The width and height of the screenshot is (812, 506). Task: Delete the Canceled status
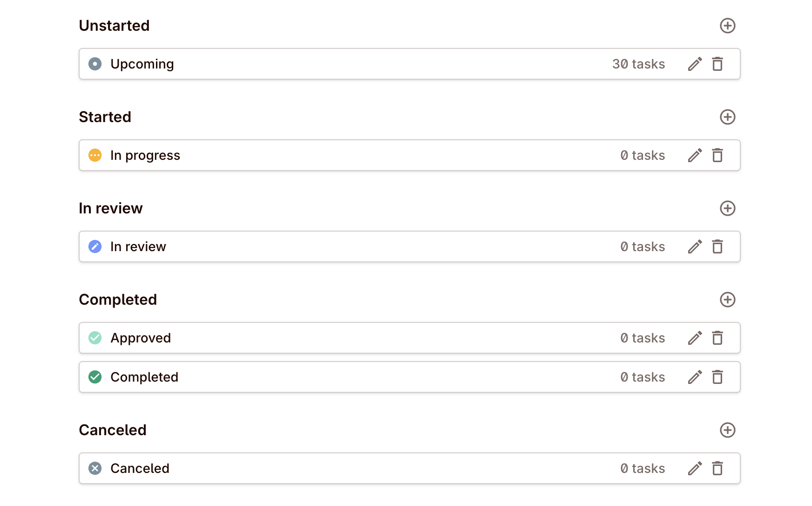point(717,468)
